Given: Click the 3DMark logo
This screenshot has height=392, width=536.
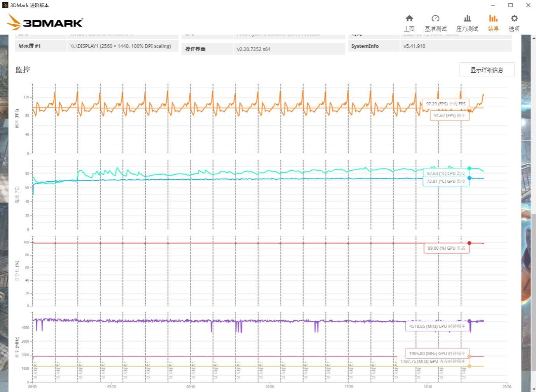Looking at the screenshot, I should point(45,22).
